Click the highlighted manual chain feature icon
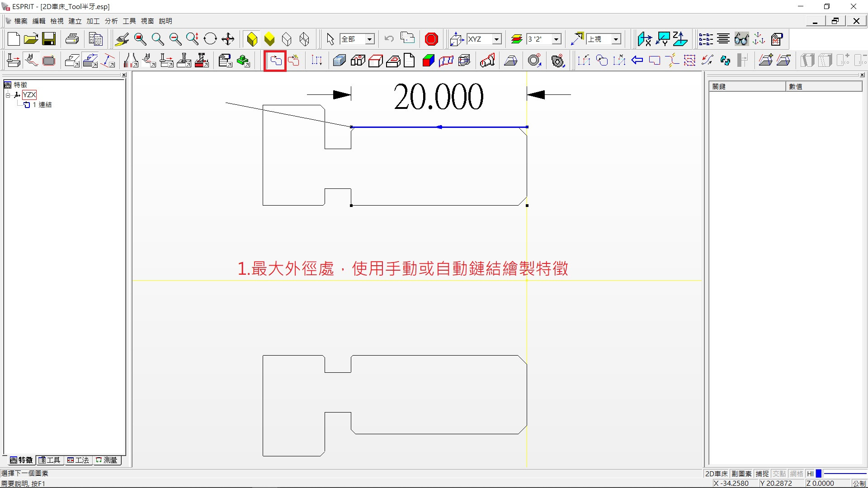Screen dimensions: 868x488 pos(275,61)
